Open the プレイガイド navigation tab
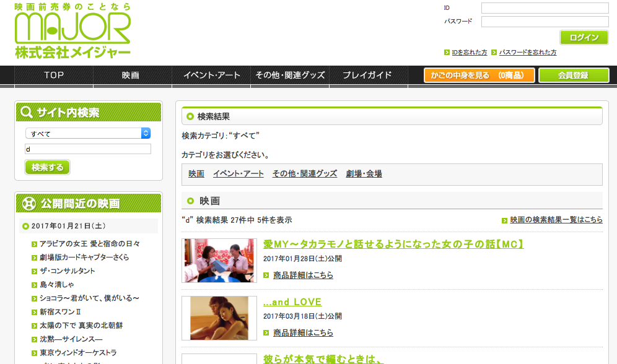This screenshot has width=617, height=364. 369,75
